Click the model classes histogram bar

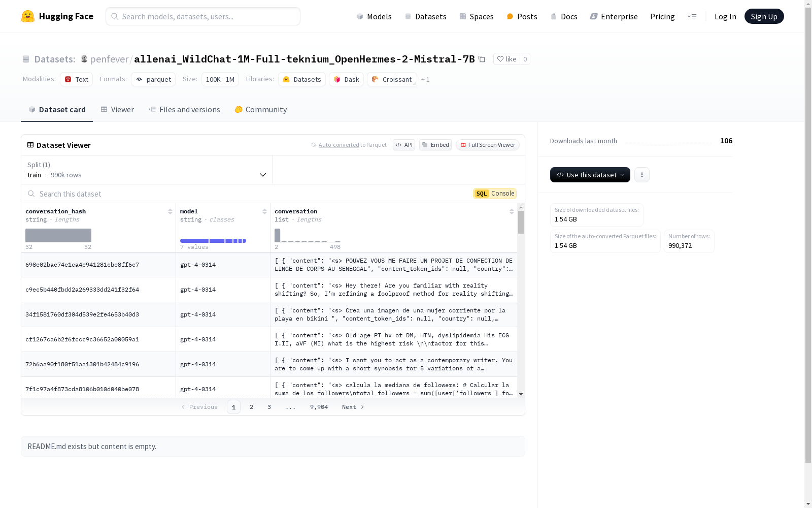(x=213, y=241)
